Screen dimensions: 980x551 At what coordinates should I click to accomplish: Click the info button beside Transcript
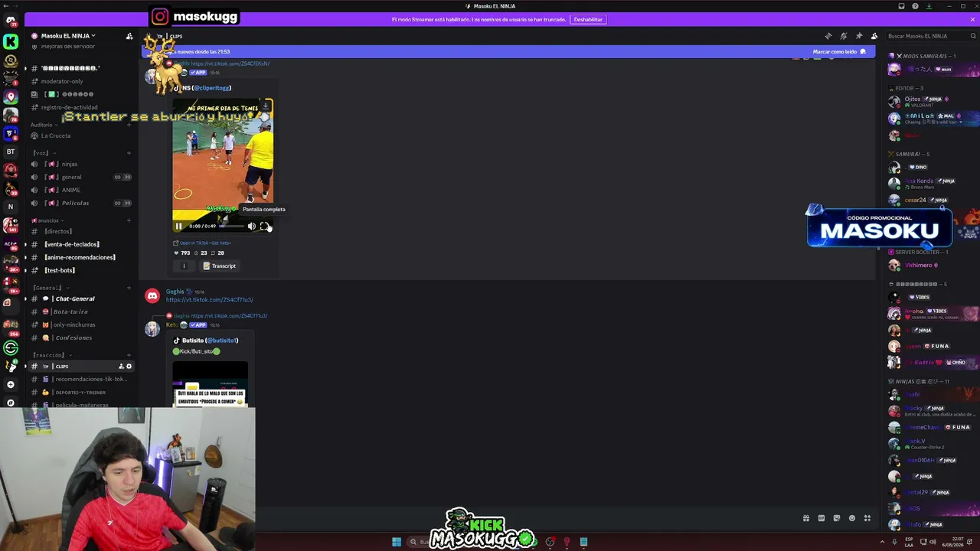(x=184, y=266)
